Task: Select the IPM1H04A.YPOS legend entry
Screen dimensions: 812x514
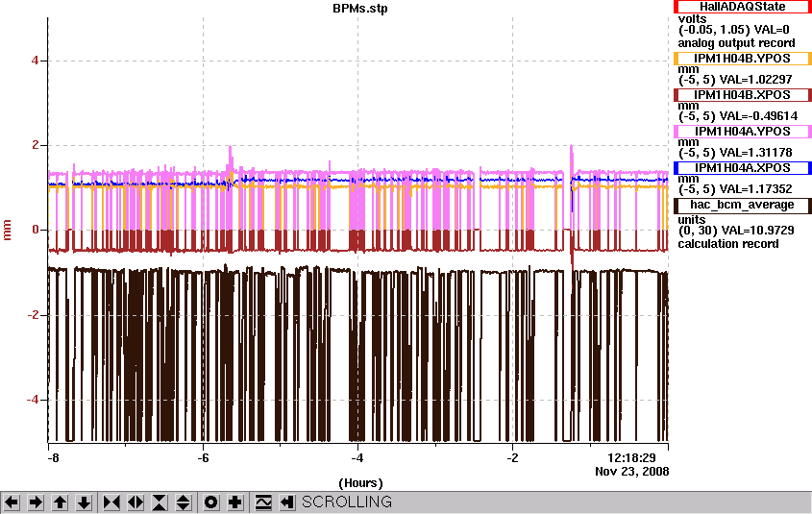Action: pyautogui.click(x=742, y=132)
